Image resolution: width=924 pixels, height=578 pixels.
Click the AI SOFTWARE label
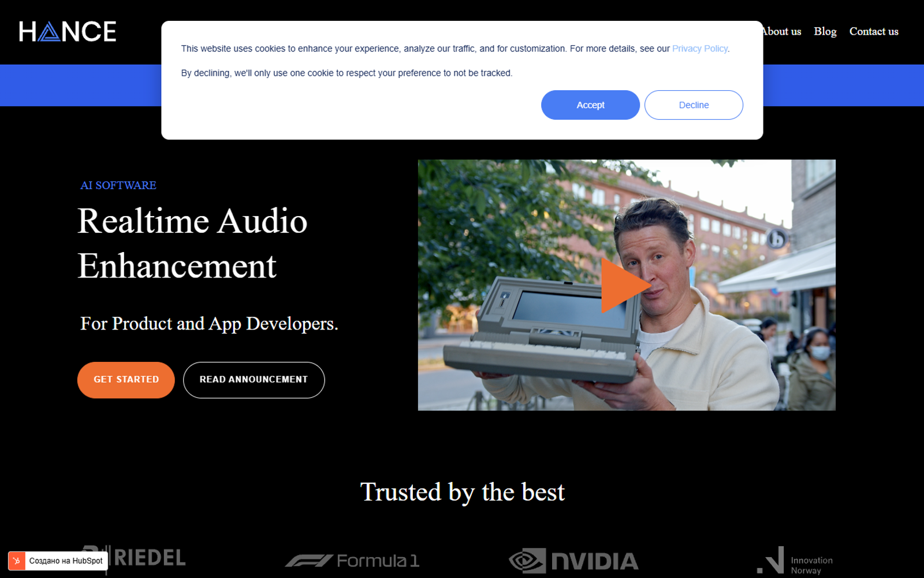click(118, 186)
